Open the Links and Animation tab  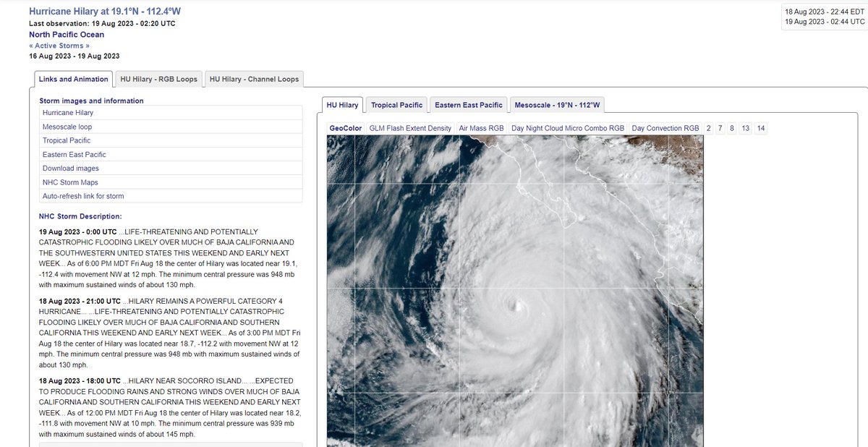[74, 79]
